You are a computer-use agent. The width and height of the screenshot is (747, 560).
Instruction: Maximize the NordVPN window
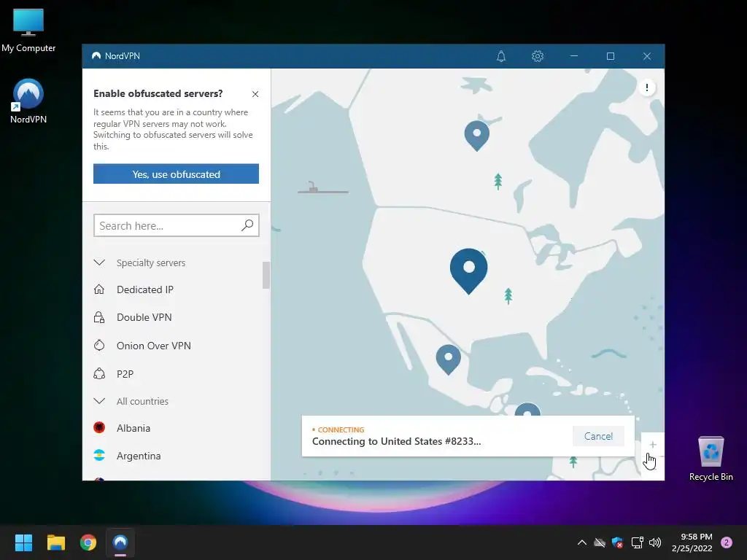[611, 56]
